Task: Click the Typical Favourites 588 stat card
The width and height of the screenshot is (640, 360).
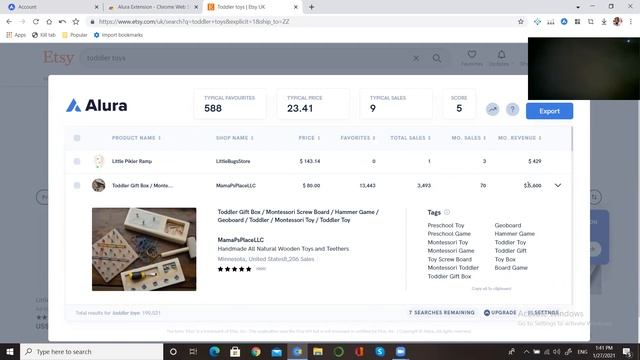Action: 230,104
